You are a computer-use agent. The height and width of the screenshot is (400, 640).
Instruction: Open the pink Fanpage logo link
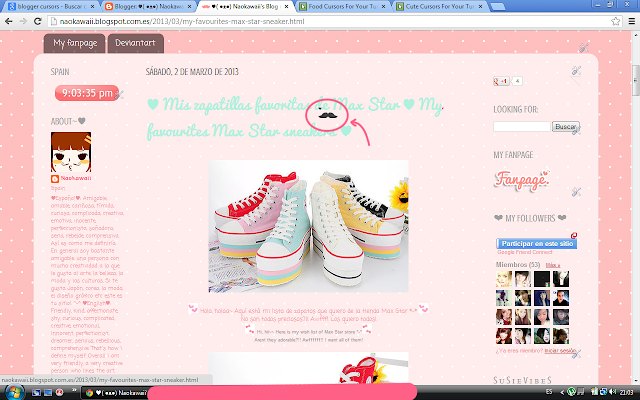tap(522, 180)
